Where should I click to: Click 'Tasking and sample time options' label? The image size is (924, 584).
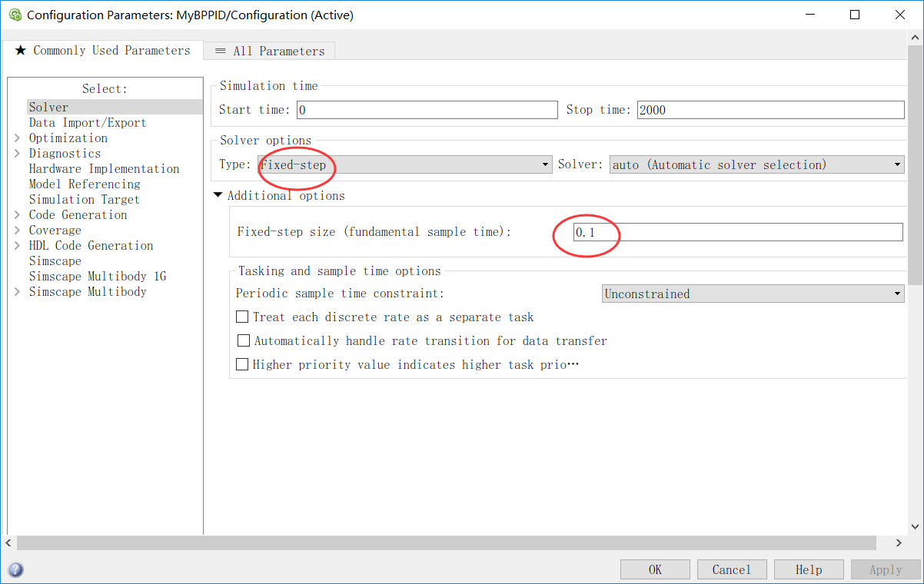(340, 271)
